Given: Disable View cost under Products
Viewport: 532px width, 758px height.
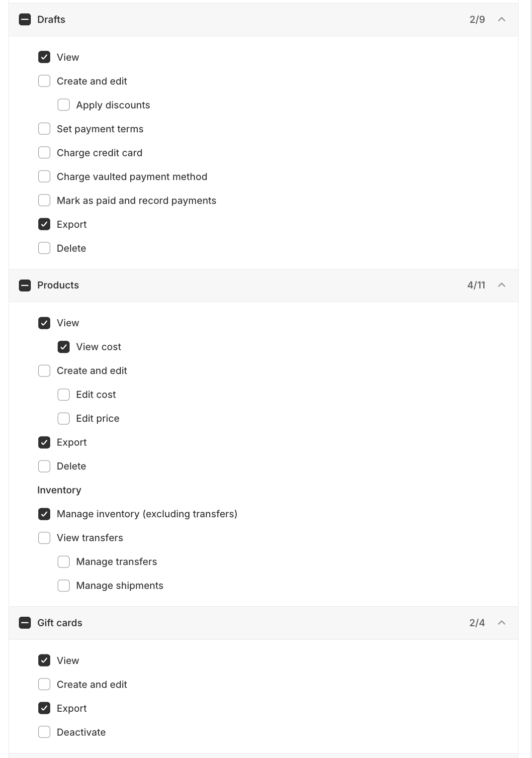Looking at the screenshot, I should [63, 347].
